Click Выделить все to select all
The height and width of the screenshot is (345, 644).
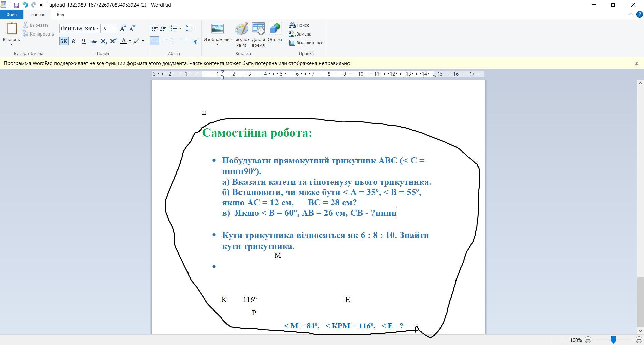[x=306, y=43]
